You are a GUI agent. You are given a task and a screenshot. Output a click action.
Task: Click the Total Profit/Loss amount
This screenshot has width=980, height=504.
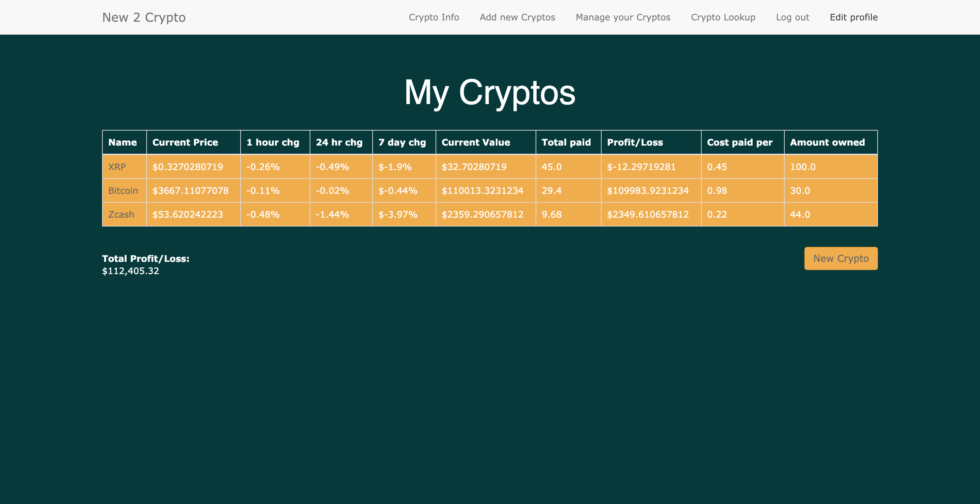click(130, 271)
